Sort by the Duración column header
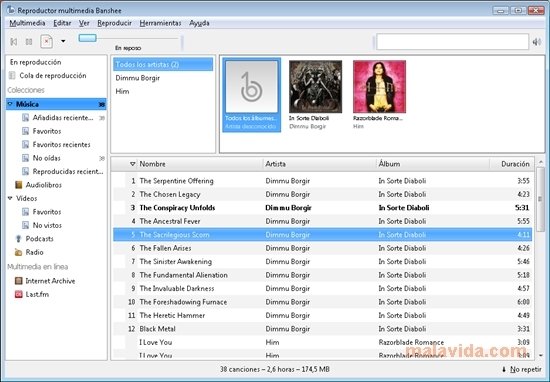Viewport: 550px width, 382px height. tap(512, 164)
